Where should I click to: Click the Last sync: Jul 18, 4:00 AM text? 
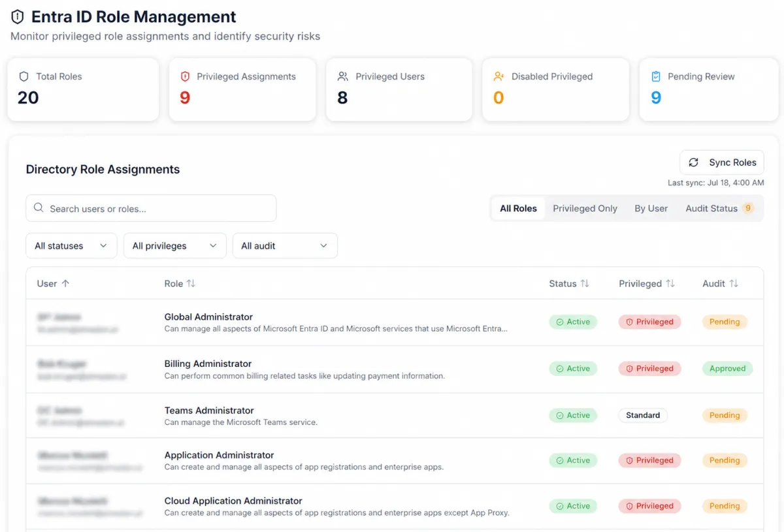(x=715, y=183)
